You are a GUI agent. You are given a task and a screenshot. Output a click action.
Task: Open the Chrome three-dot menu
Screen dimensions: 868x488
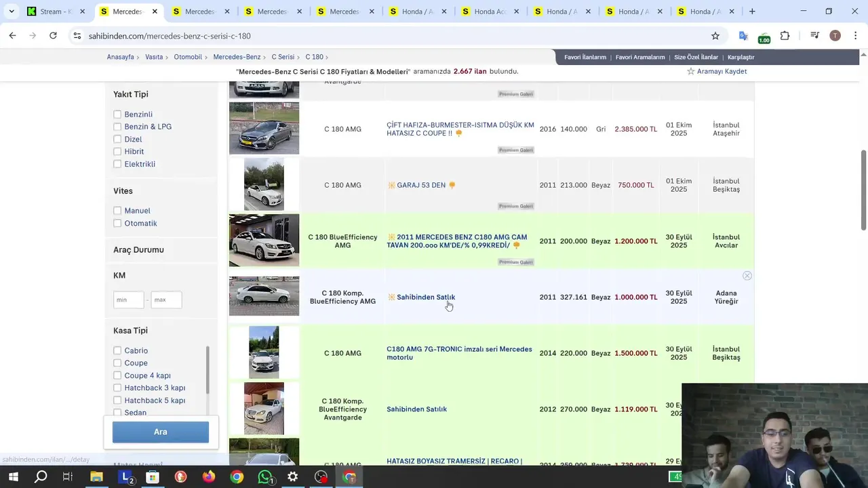pyautogui.click(x=854, y=36)
